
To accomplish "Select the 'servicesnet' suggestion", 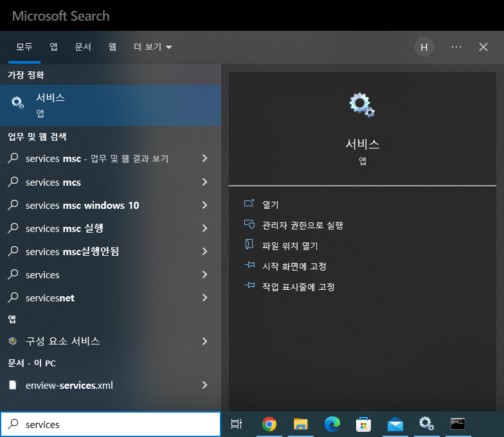I will pyautogui.click(x=111, y=298).
